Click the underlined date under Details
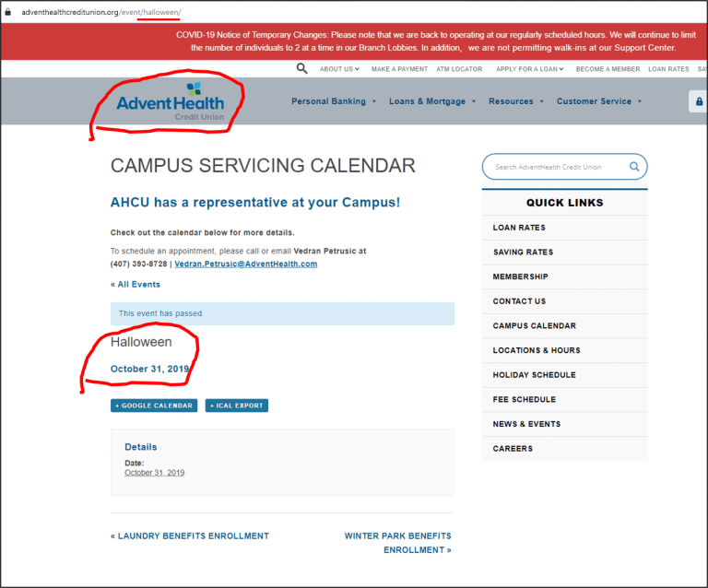 click(155, 473)
